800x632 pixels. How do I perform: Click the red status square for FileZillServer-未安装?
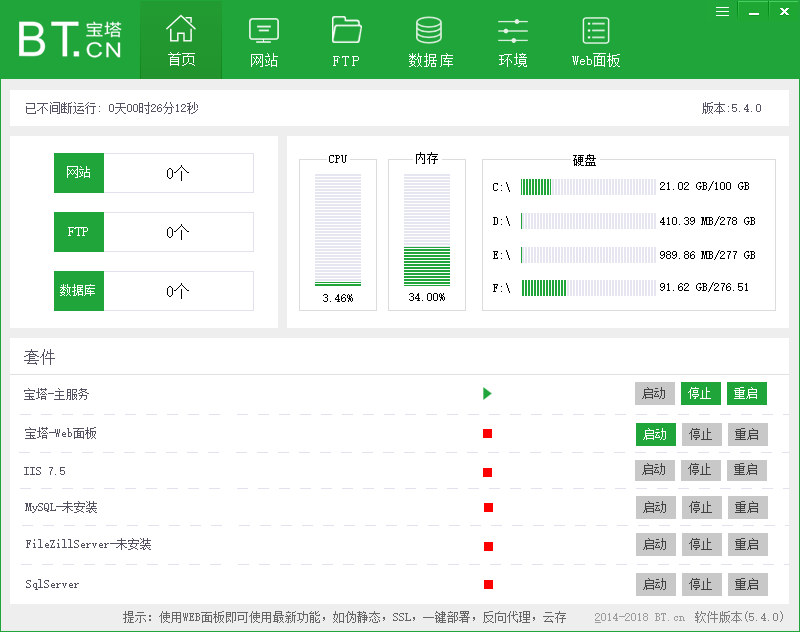(x=488, y=546)
